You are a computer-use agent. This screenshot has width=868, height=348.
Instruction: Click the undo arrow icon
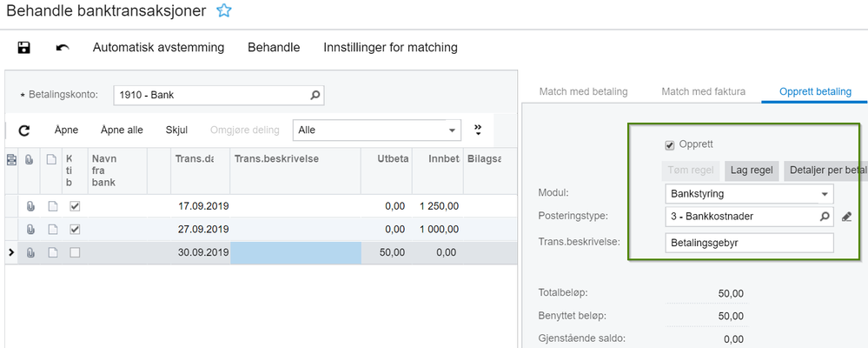[63, 48]
